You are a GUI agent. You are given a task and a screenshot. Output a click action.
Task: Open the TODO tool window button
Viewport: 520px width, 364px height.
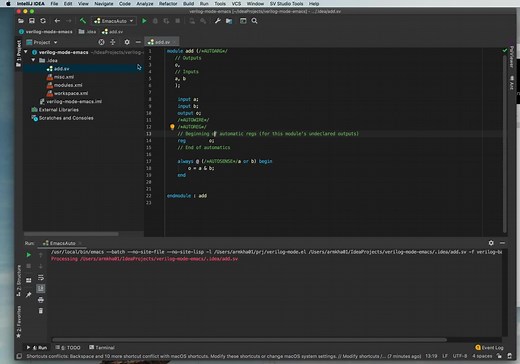68,348
